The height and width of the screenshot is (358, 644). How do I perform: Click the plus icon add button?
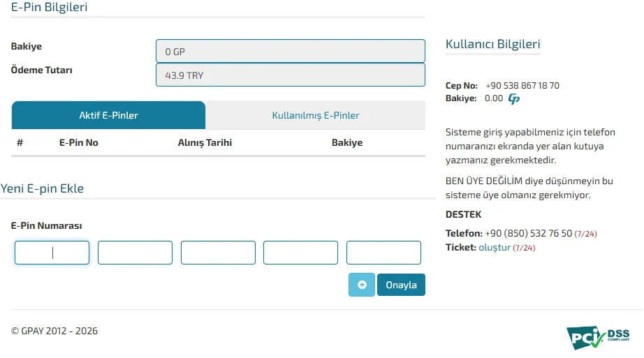pyautogui.click(x=361, y=285)
